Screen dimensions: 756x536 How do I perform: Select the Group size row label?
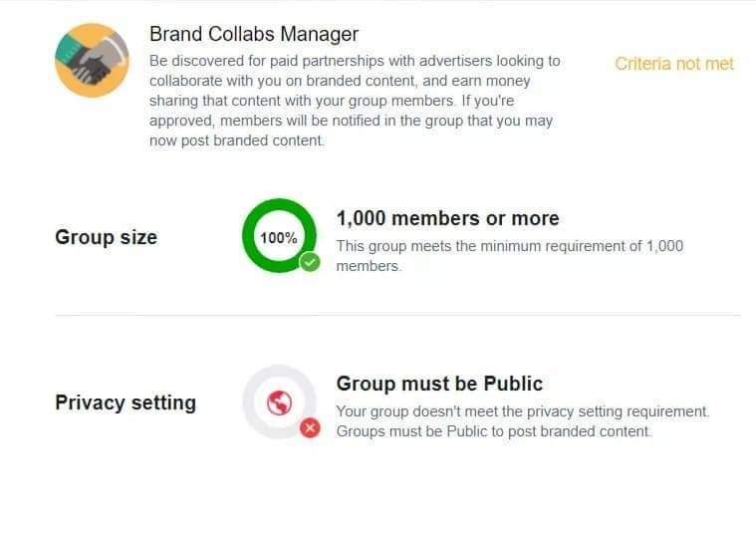106,237
